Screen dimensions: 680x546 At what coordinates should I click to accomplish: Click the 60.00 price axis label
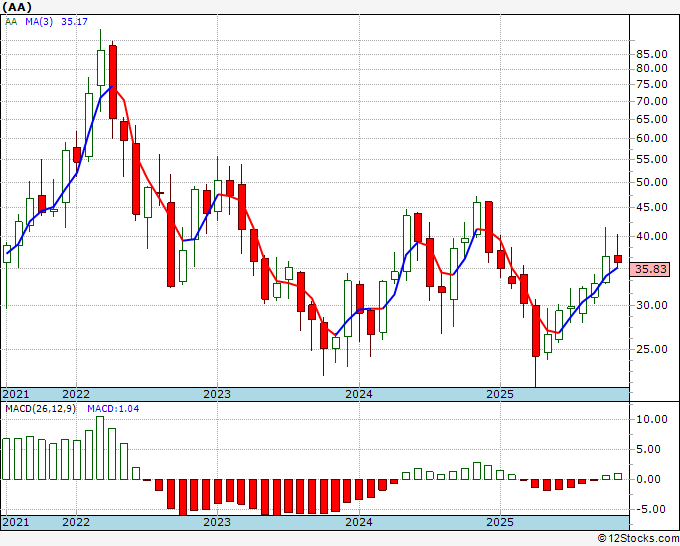(652, 138)
